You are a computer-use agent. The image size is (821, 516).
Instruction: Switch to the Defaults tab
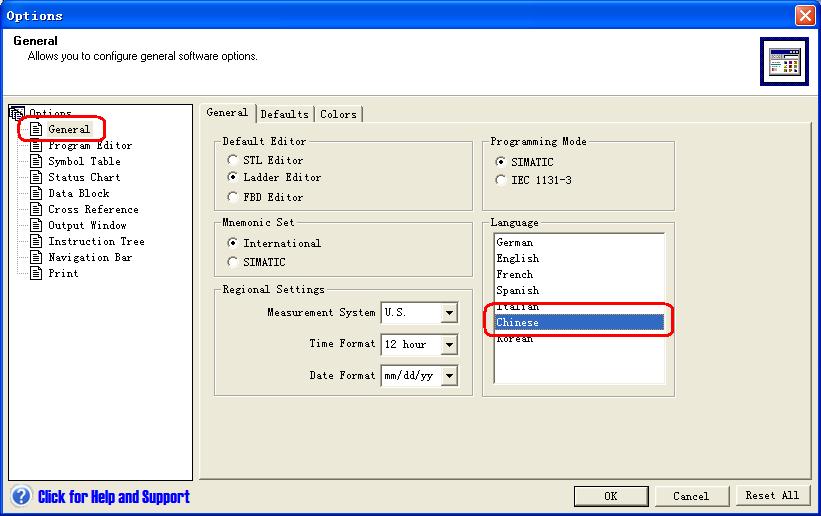tap(285, 114)
